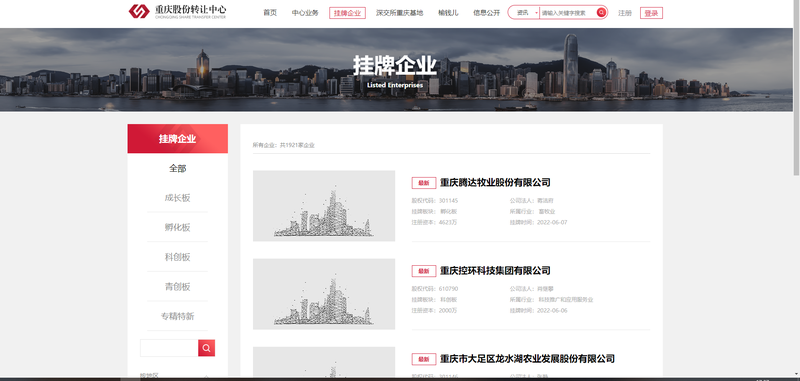800x381 pixels.
Task: Click the red search icon in the header
Action: 602,13
